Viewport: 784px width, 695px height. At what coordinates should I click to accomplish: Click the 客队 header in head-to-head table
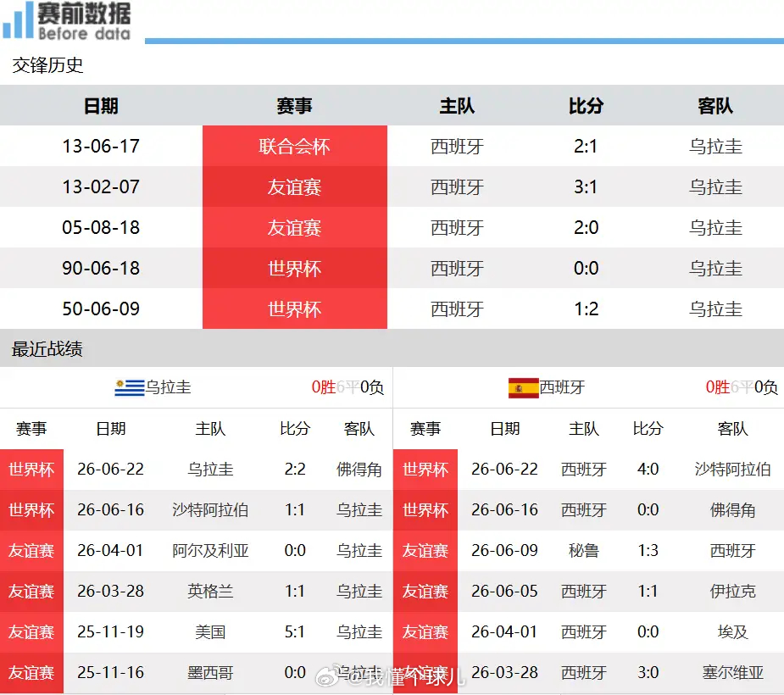[x=715, y=106]
